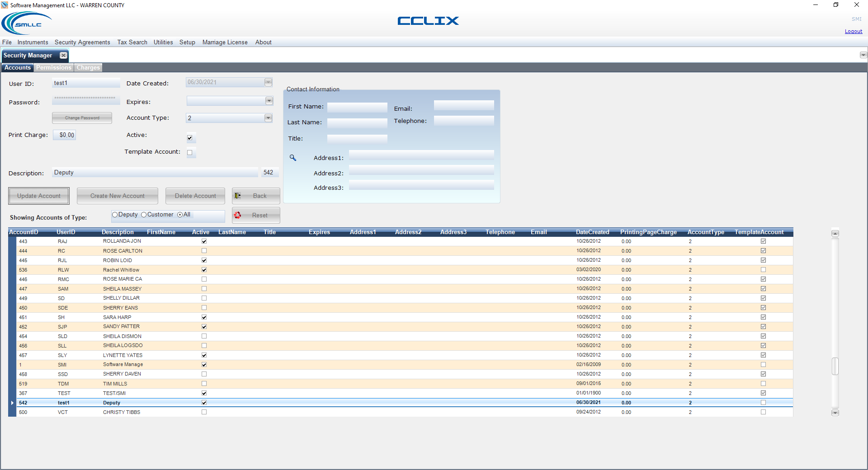
Task: Click the Logout link
Action: click(854, 31)
